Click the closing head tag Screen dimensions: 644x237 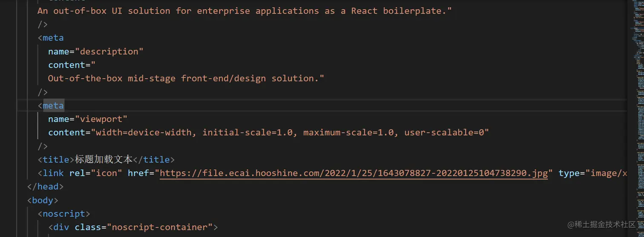[x=45, y=187]
